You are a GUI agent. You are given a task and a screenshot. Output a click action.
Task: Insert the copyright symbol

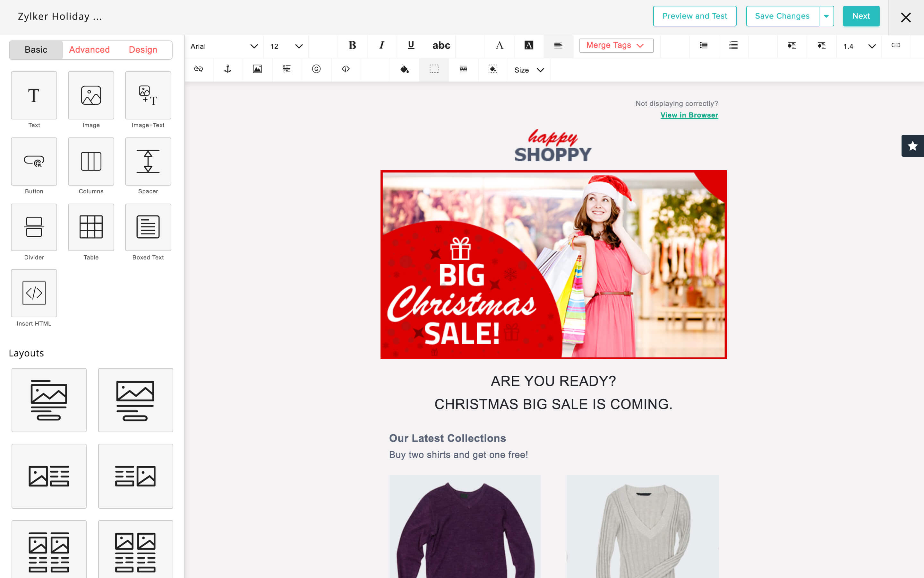[316, 69]
